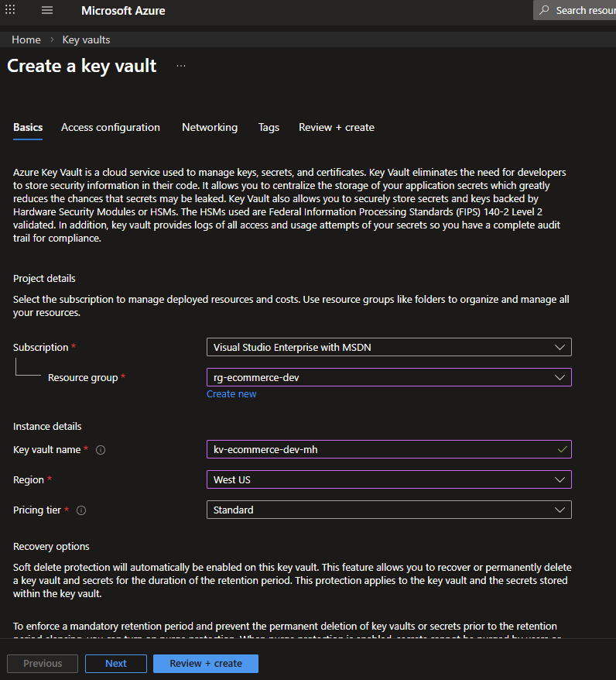Viewport: 616px width, 680px height.
Task: Switch to the Networking tab
Action: (210, 128)
